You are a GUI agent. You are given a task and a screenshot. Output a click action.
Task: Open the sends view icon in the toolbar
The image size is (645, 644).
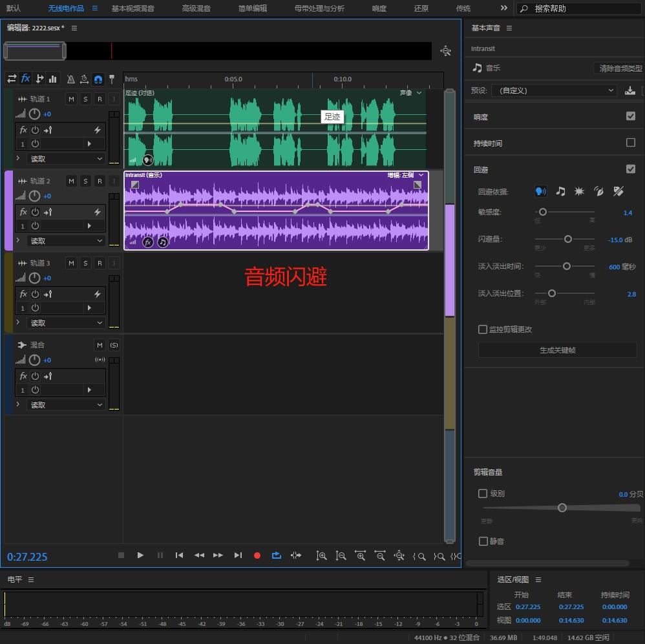[x=39, y=79]
